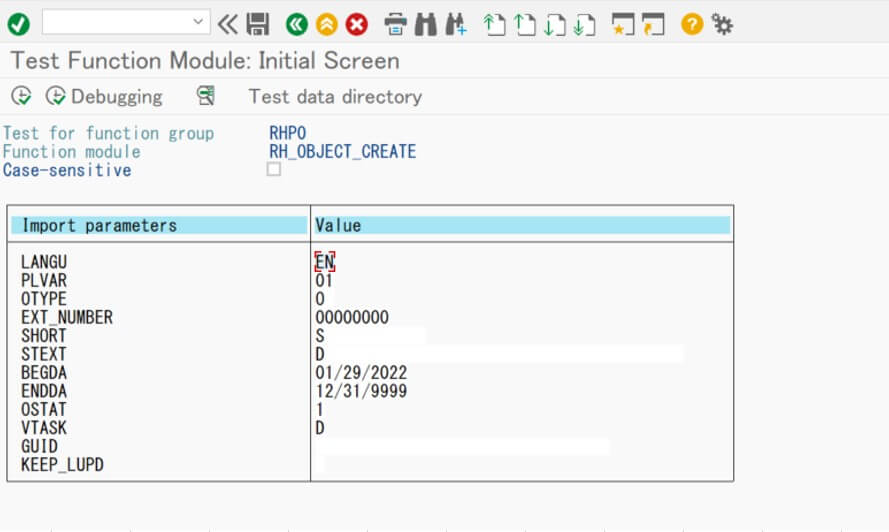Click the VTASK parameter label
Image resolution: width=889 pixels, height=532 pixels.
44,428
